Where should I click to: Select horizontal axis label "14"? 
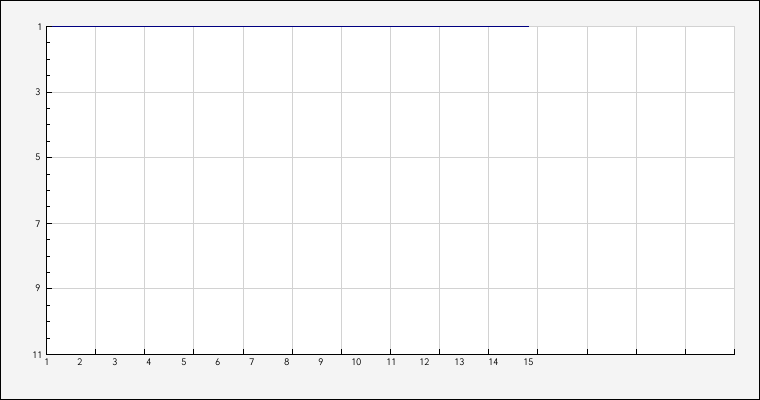[x=493, y=362]
